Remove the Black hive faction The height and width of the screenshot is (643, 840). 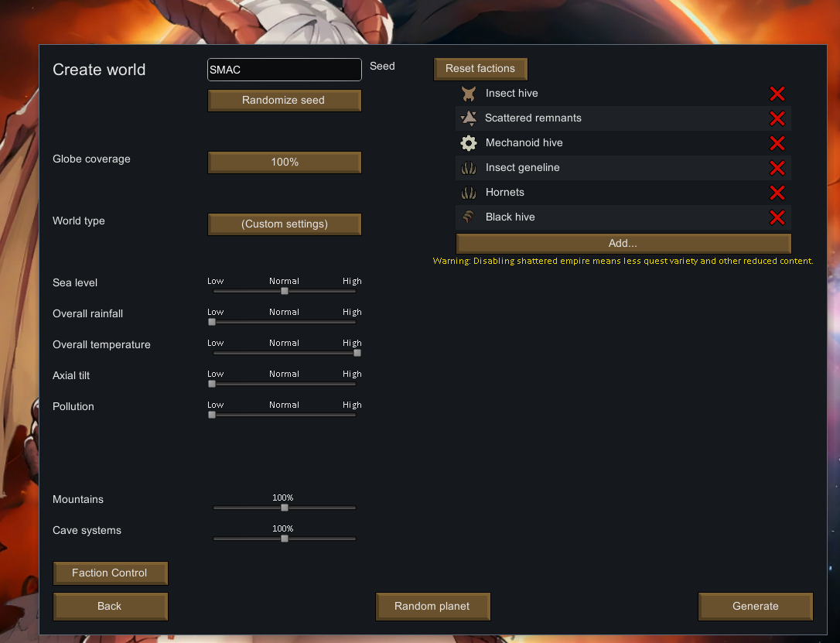[777, 217]
